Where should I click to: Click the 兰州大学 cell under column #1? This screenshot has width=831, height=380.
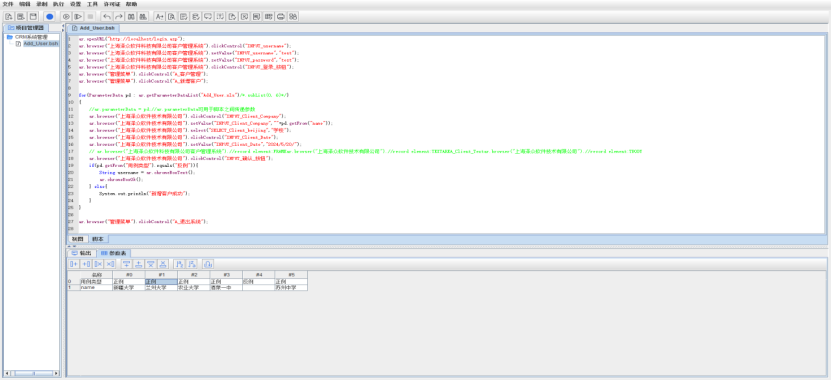pyautogui.click(x=161, y=287)
